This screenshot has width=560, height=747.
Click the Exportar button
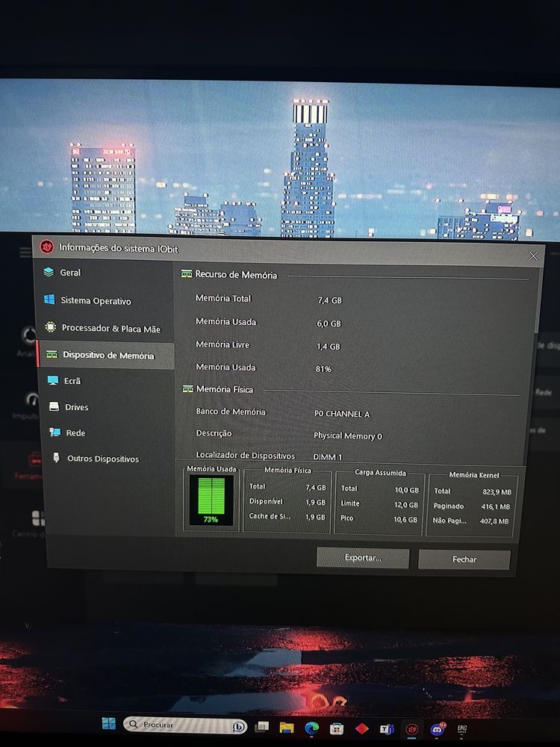tap(363, 558)
